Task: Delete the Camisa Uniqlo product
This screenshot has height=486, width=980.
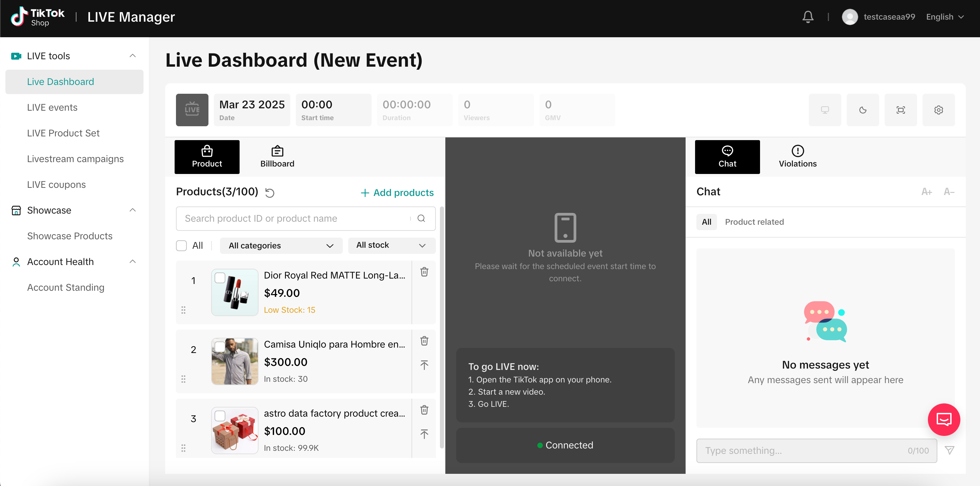Action: [424, 340]
